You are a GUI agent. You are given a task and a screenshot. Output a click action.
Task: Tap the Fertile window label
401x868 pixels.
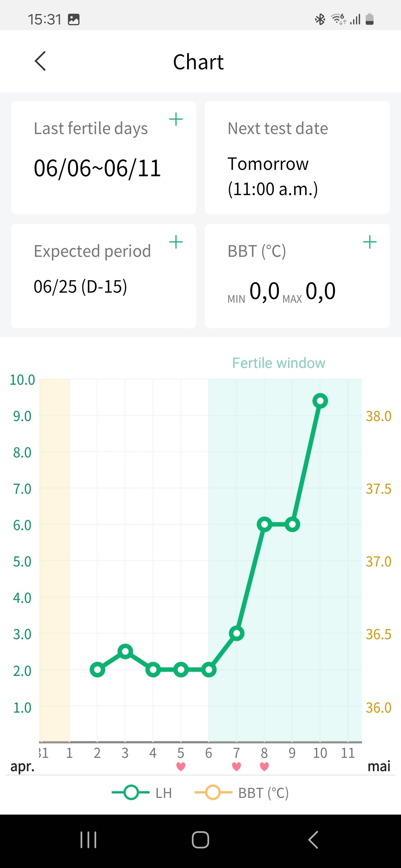(x=278, y=363)
